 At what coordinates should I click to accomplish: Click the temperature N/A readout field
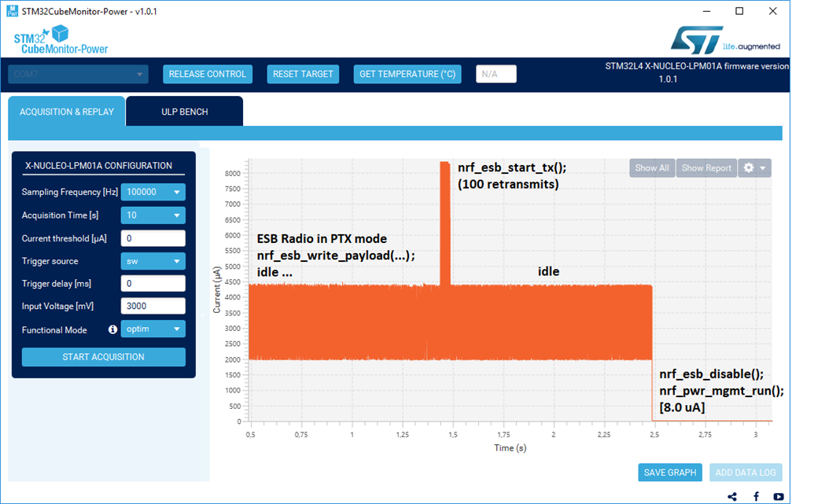pos(496,74)
